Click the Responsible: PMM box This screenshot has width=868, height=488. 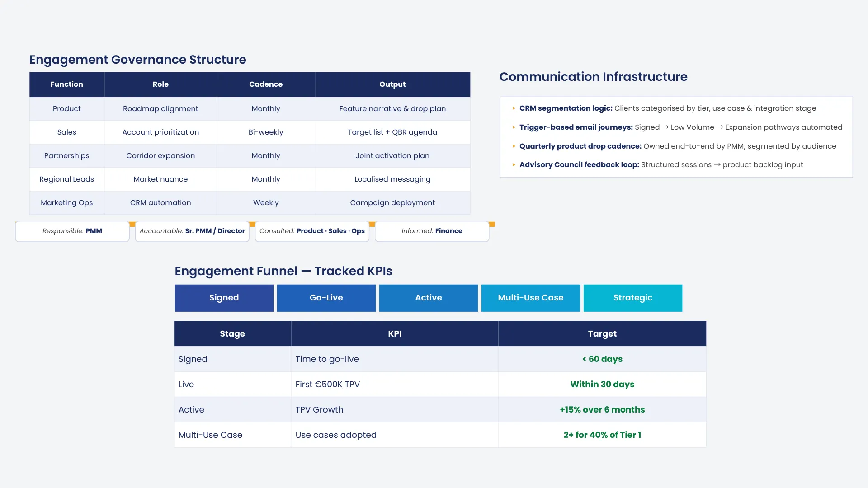click(x=72, y=231)
